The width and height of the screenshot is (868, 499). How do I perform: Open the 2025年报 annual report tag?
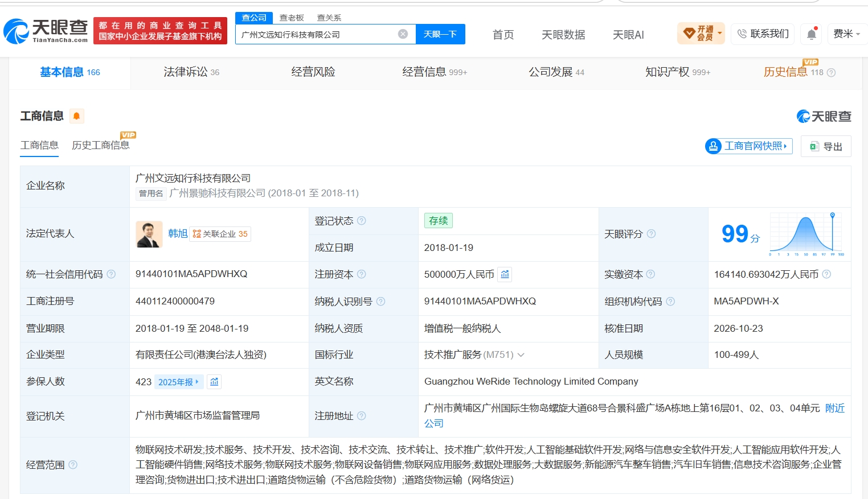pos(179,382)
